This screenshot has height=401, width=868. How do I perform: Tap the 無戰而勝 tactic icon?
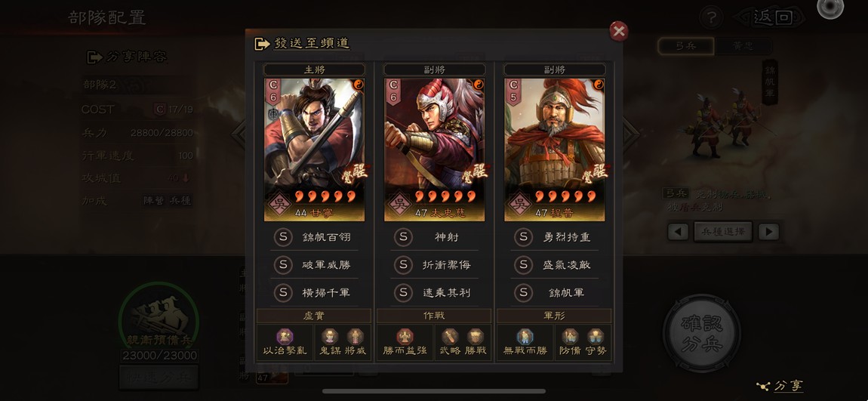coord(525,342)
